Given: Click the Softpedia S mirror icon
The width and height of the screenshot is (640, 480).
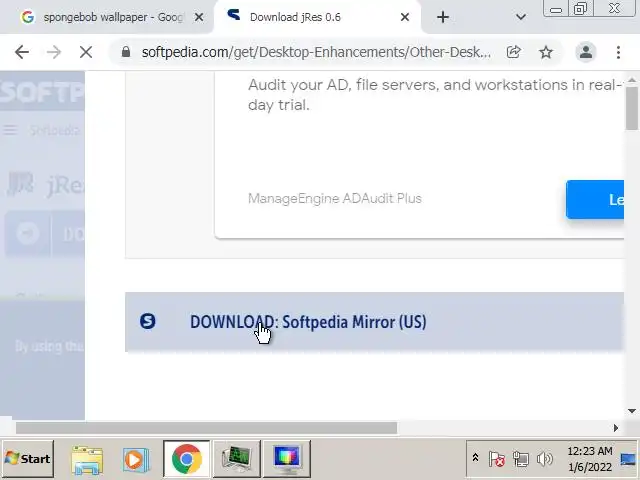Looking at the screenshot, I should coord(148,321).
